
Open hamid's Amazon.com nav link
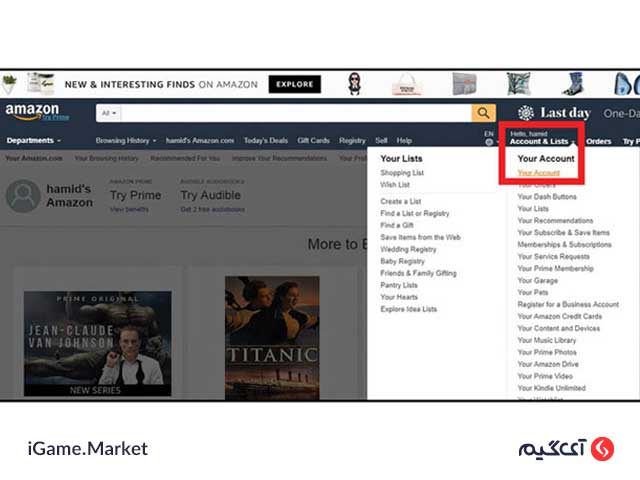coord(200,140)
